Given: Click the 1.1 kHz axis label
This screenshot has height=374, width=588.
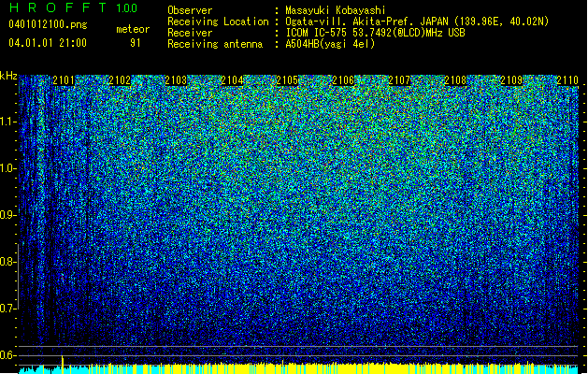Looking at the screenshot, I should point(7,122).
